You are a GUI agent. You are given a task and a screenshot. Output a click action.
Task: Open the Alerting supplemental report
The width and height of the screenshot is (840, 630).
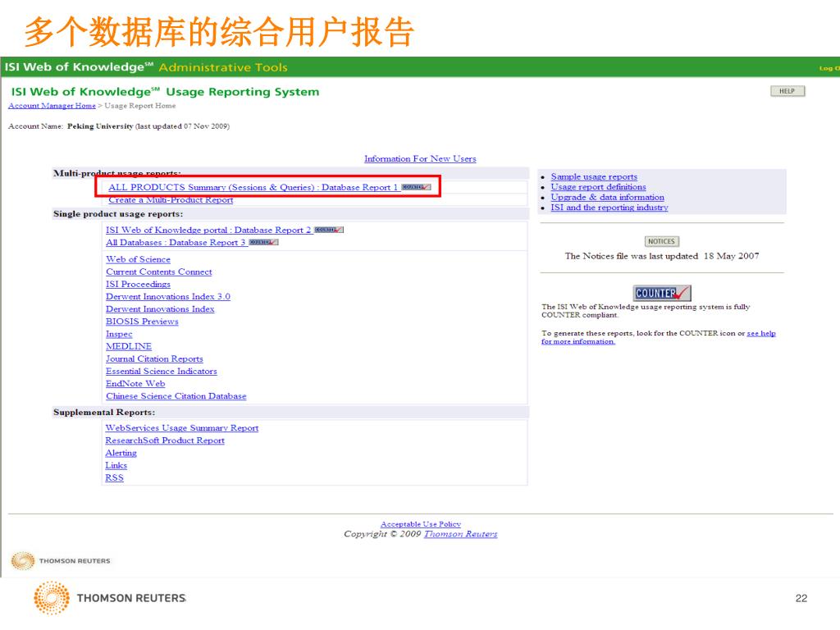point(121,453)
